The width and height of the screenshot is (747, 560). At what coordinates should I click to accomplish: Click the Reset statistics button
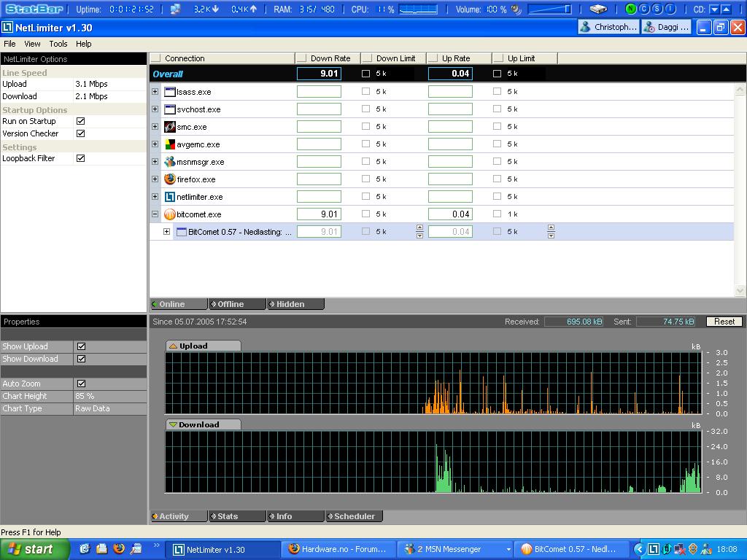click(724, 322)
